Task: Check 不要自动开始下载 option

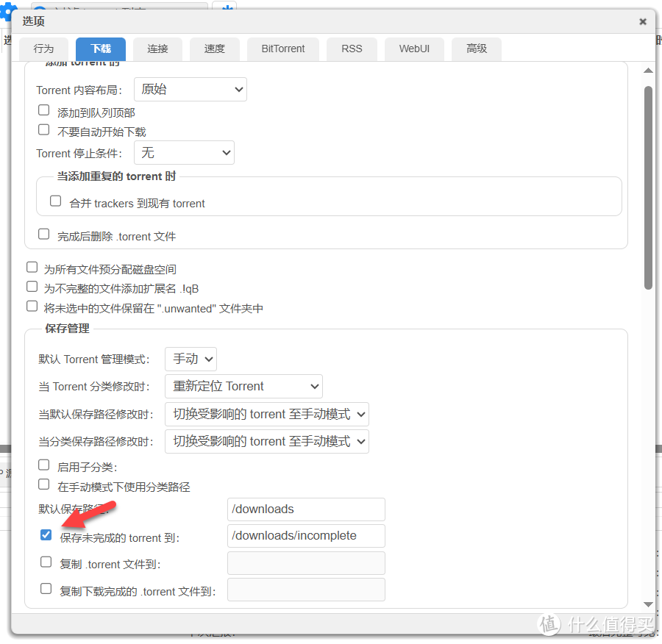Action: click(44, 129)
